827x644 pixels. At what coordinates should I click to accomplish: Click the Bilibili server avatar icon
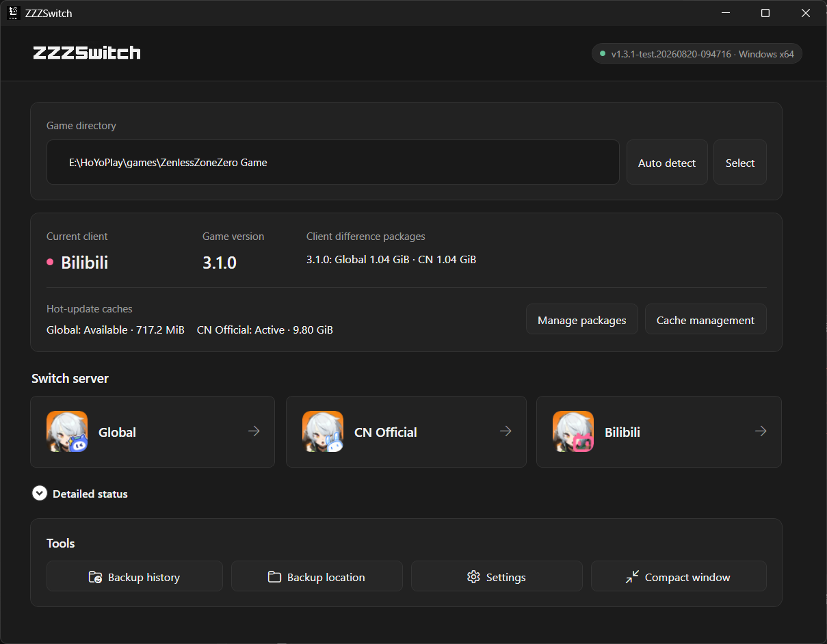[573, 431]
